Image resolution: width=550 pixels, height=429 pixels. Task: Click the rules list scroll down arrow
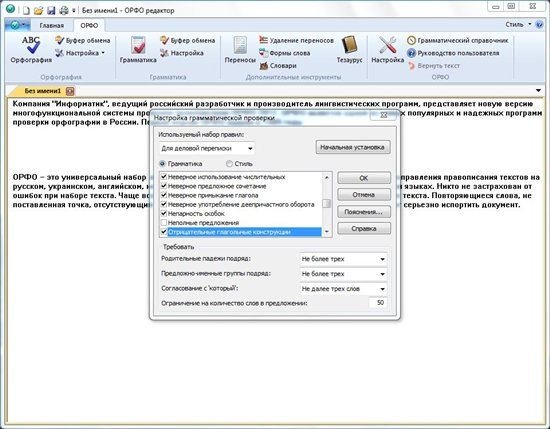point(327,232)
